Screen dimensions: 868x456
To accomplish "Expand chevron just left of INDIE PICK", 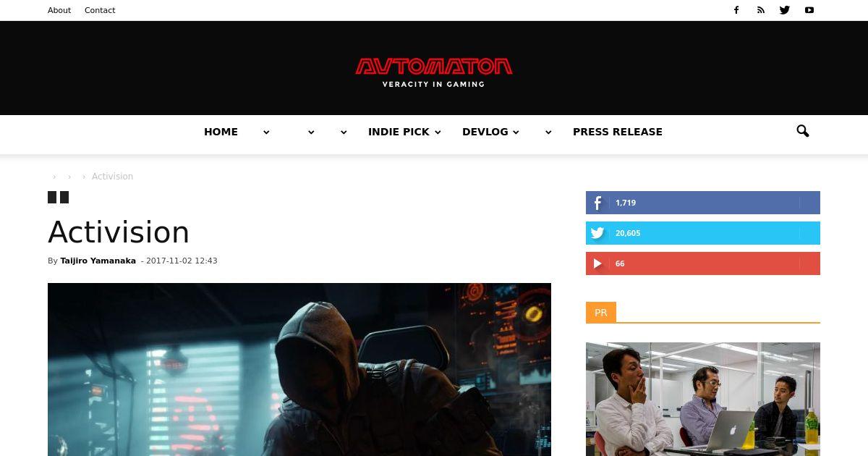I will click(344, 132).
